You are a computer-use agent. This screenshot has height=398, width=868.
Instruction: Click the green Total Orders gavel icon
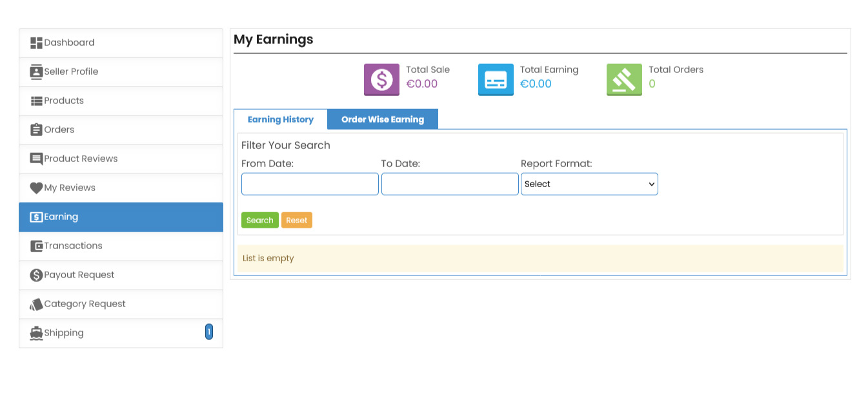[x=624, y=79]
